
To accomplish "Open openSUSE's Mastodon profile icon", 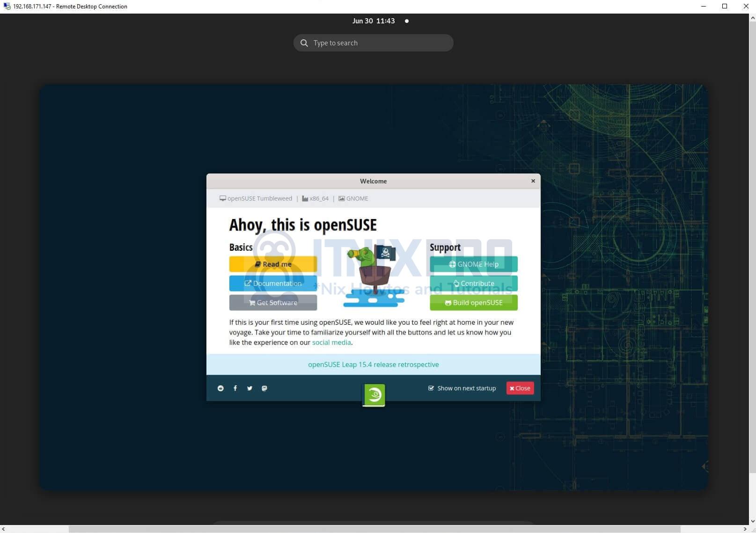I will [264, 388].
